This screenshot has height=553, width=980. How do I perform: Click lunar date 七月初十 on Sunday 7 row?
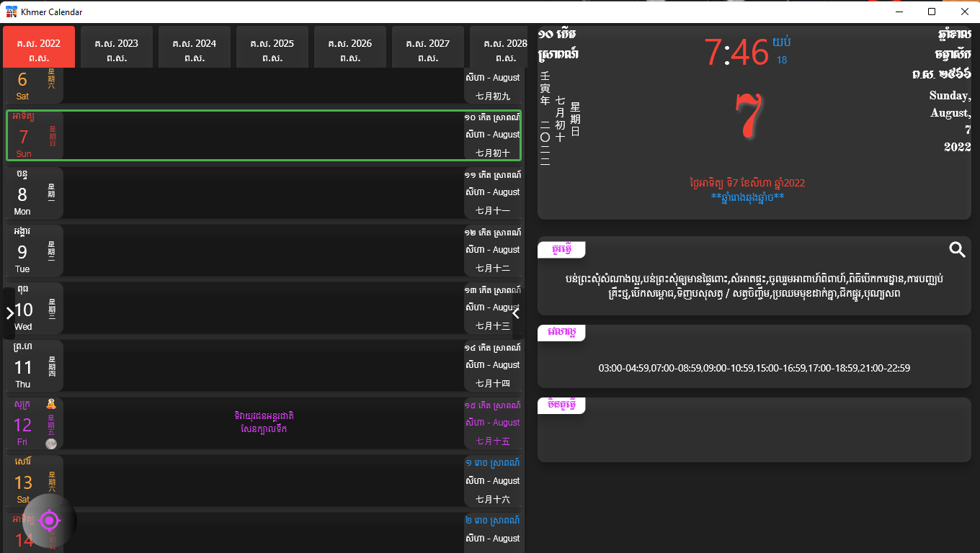tap(493, 153)
